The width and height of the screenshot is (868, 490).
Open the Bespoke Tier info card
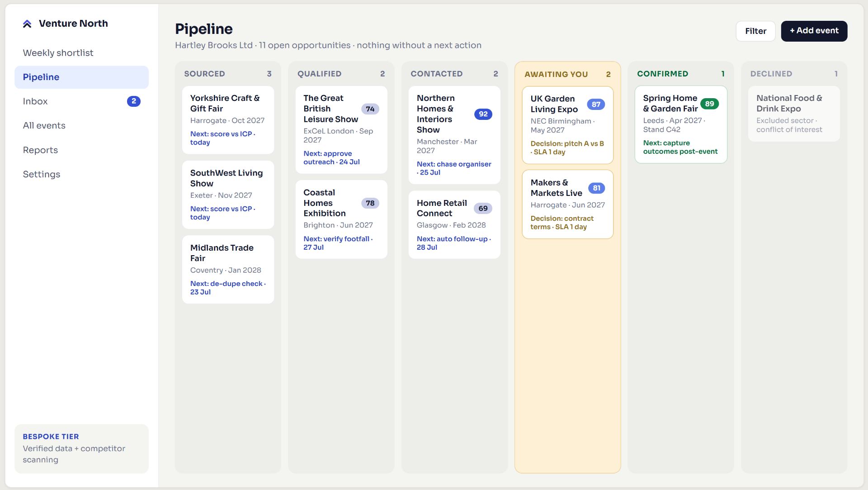tap(81, 448)
